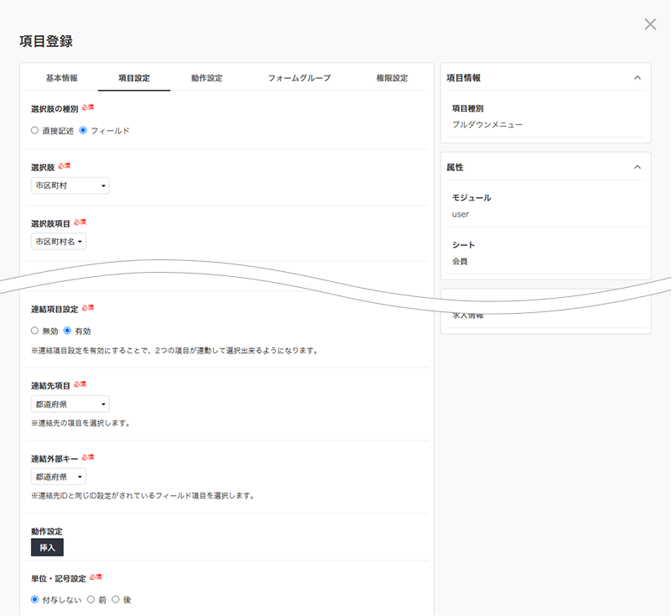Set 連結項目設定 to 有効

pyautogui.click(x=68, y=331)
